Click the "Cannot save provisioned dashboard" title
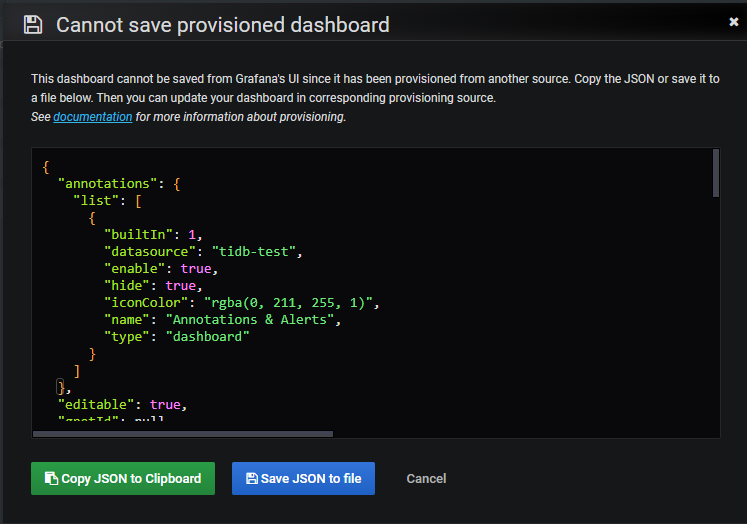The height and width of the screenshot is (524, 747). pyautogui.click(x=222, y=24)
